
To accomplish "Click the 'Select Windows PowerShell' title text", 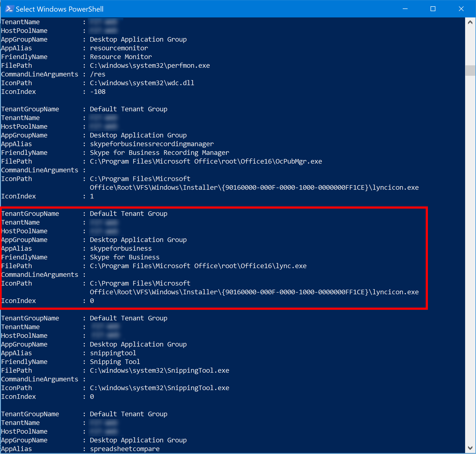I will coord(59,9).
